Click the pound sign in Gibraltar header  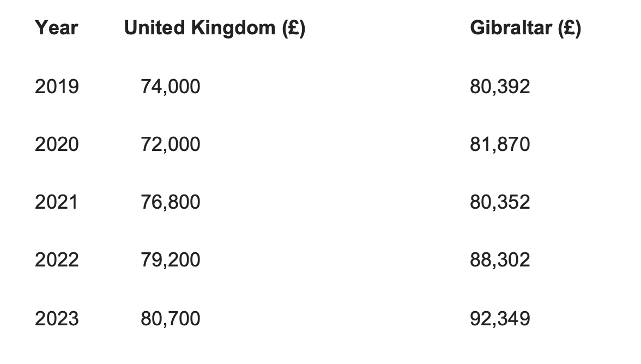[x=570, y=28]
